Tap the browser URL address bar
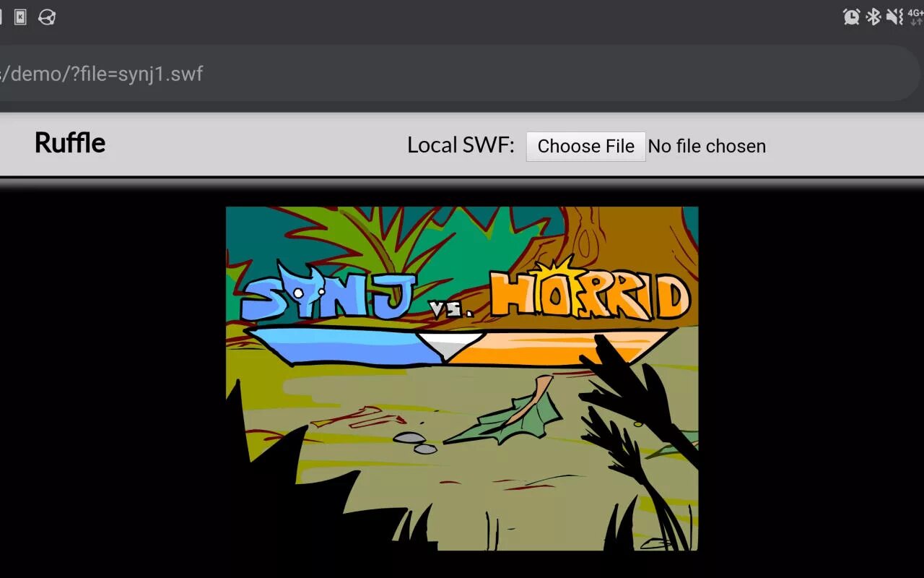Viewport: 924px width, 578px height. [x=459, y=74]
